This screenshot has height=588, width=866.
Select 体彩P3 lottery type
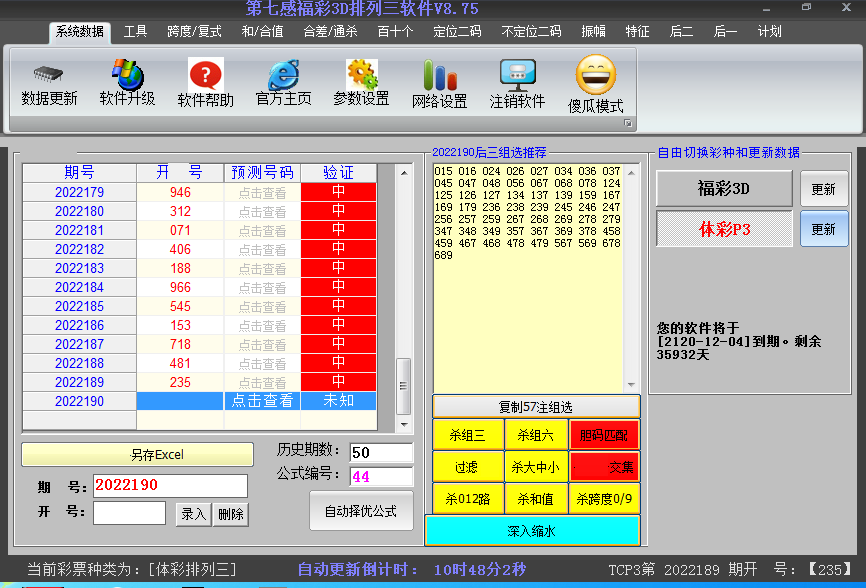pos(724,229)
